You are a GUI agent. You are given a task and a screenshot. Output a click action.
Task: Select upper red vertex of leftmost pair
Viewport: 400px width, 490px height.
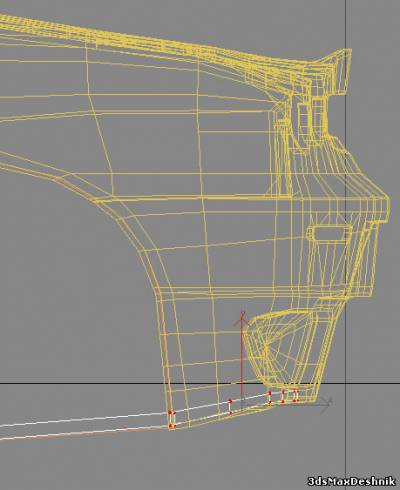(171, 413)
